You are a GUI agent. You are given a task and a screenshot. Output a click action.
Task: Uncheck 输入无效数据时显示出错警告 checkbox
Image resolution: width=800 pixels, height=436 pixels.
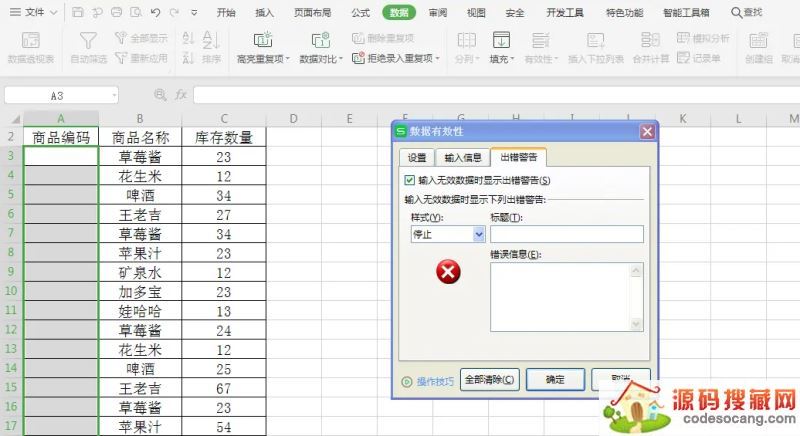[x=409, y=181]
